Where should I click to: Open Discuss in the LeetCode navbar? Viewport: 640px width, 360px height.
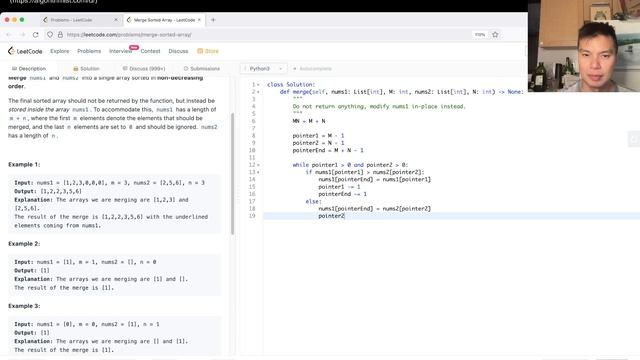(178, 51)
